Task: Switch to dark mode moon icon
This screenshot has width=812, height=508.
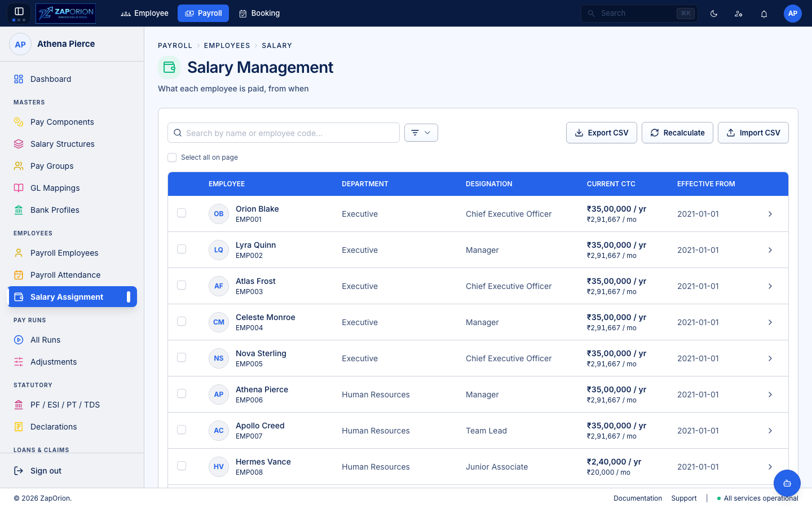Action: click(714, 14)
